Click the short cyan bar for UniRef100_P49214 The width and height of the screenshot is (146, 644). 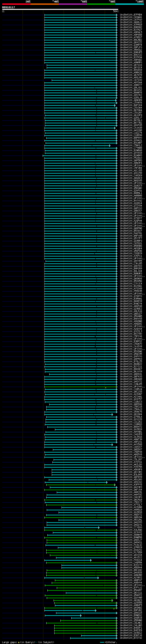click(68, 560)
